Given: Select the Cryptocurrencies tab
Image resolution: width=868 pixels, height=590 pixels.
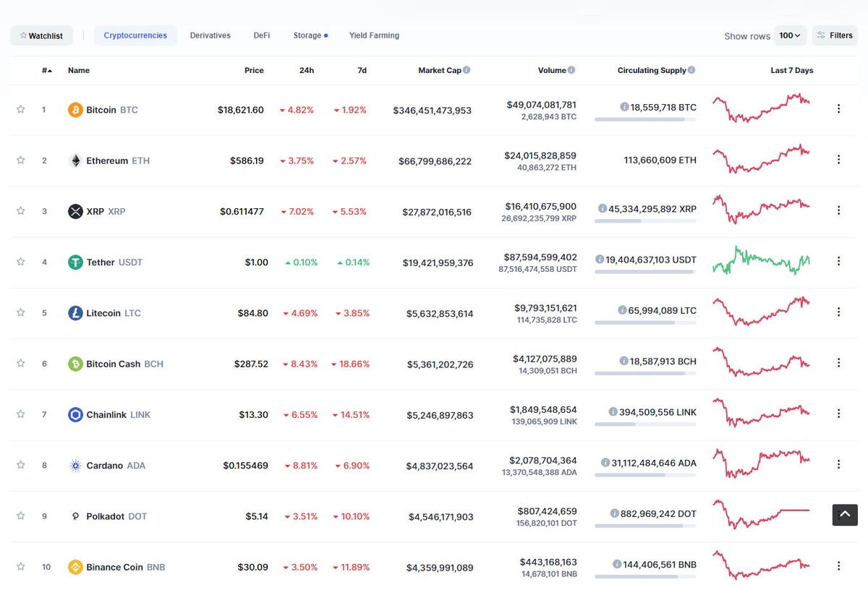Looking at the screenshot, I should [x=135, y=35].
